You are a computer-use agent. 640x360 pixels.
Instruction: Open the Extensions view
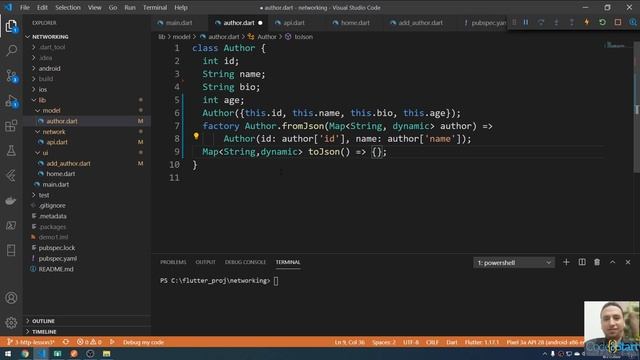[x=11, y=126]
